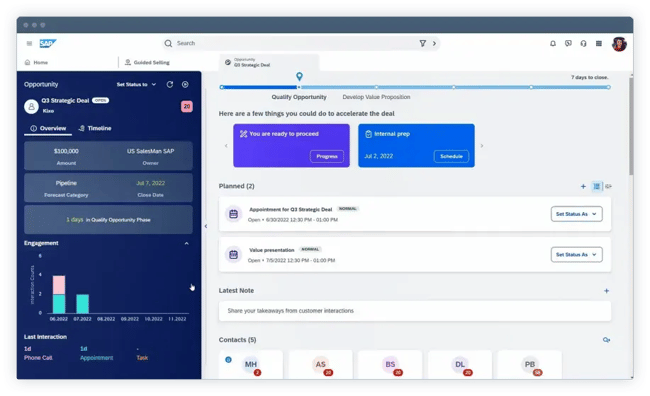Switch Planned to alternate card view

(608, 187)
